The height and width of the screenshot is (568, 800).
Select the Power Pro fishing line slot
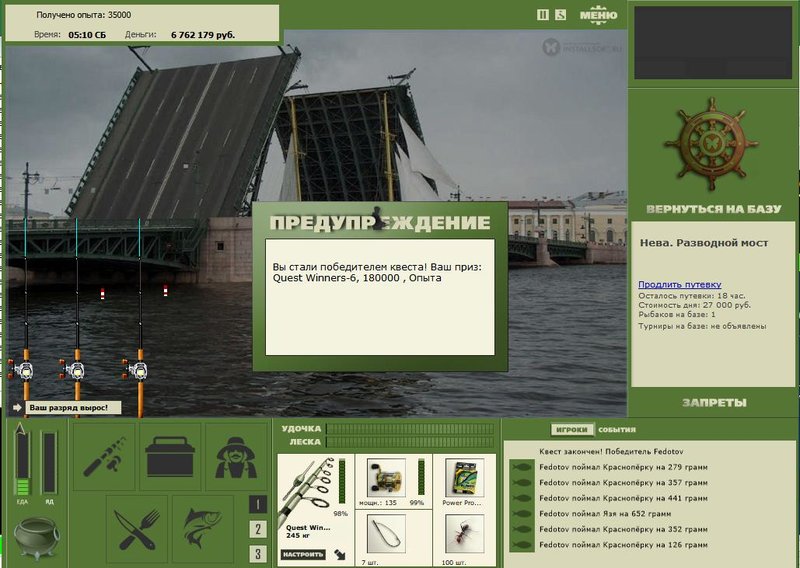[x=464, y=481]
